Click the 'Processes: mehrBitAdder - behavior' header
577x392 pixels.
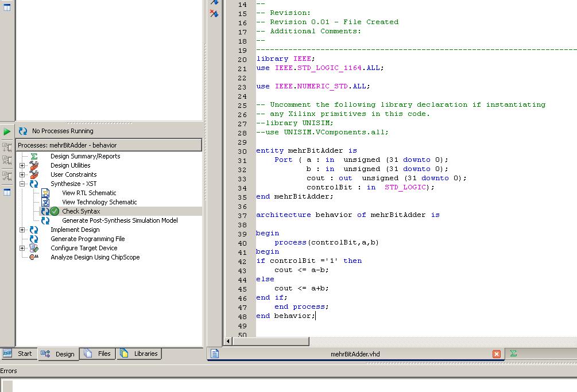pyautogui.click(x=109, y=145)
